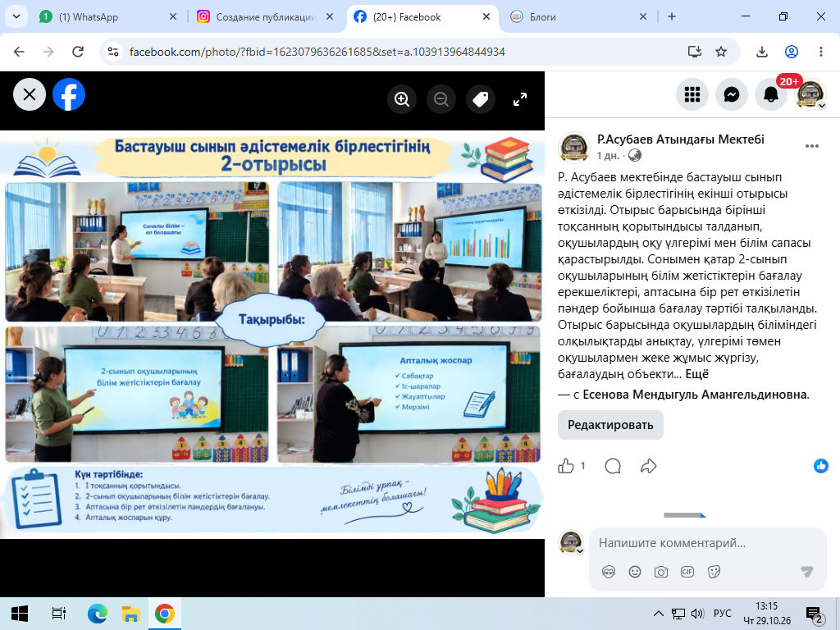This screenshot has height=630, width=840.
Task: View like reactions on the post
Action: point(820,466)
